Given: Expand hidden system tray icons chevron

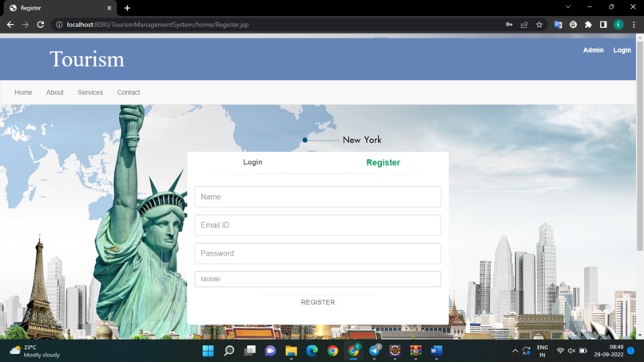Looking at the screenshot, I should (x=515, y=351).
